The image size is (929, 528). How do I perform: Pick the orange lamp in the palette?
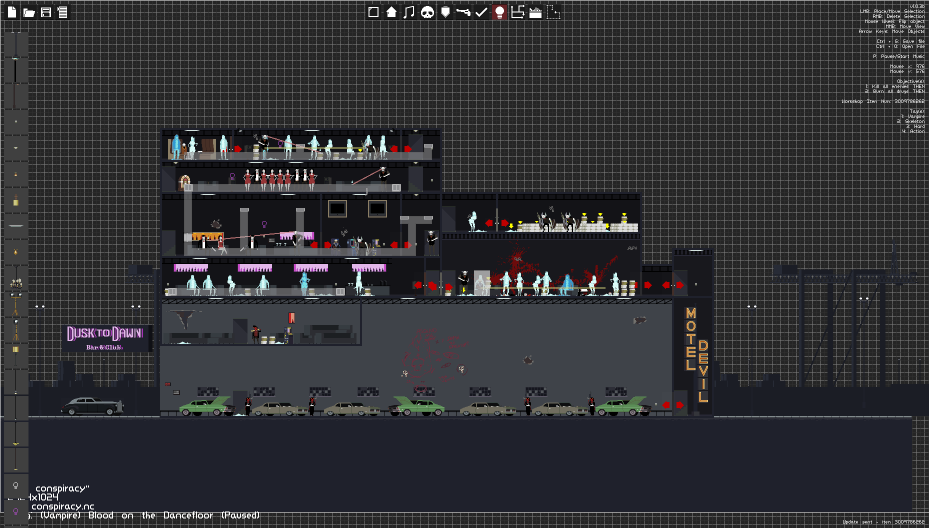point(15,252)
